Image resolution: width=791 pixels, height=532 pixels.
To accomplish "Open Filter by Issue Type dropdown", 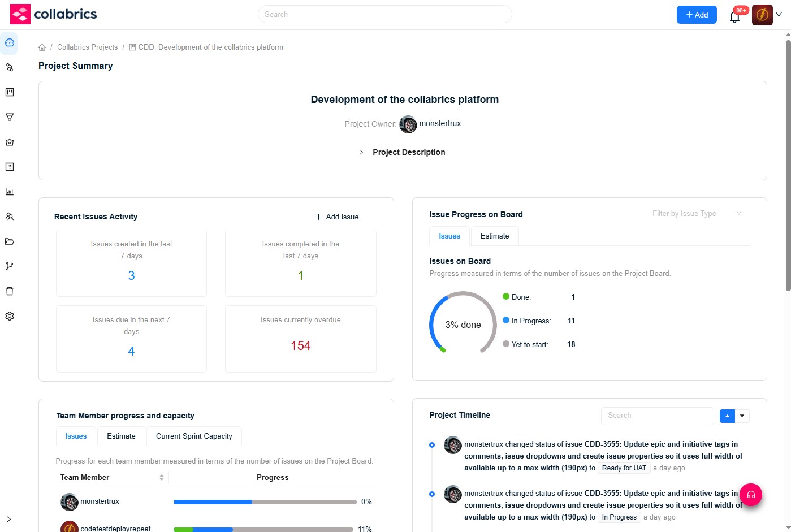I will [x=697, y=213].
